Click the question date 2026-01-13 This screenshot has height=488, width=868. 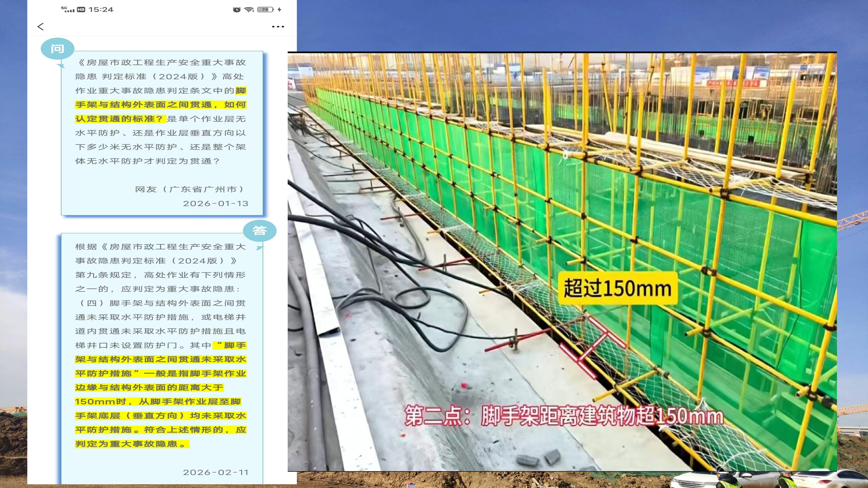[216, 203]
